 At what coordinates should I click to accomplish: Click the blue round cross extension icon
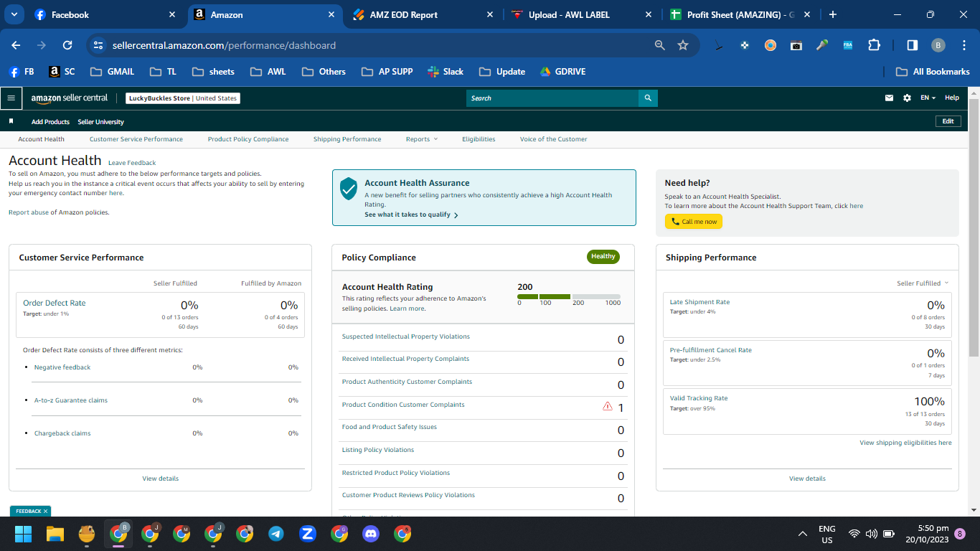[x=745, y=45]
